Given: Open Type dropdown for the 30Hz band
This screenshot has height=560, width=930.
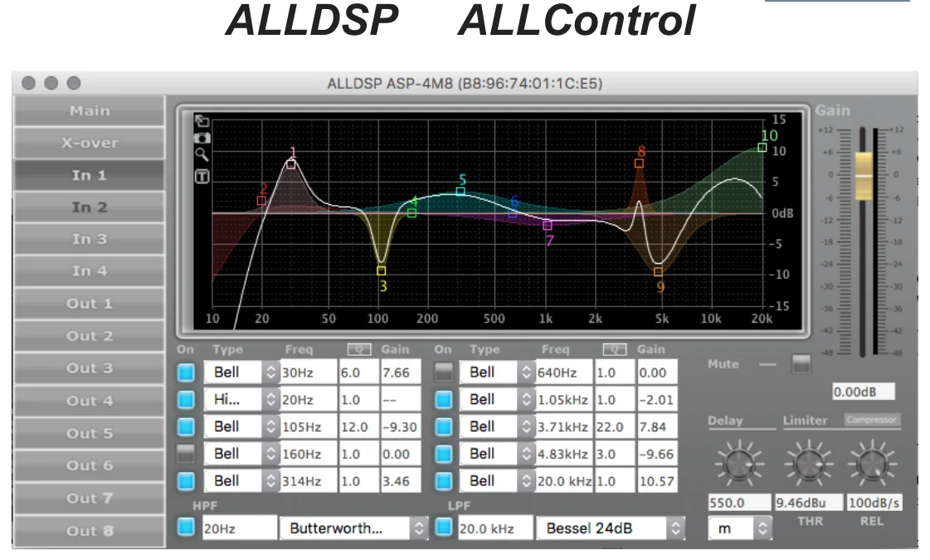Looking at the screenshot, I should coord(241,373).
